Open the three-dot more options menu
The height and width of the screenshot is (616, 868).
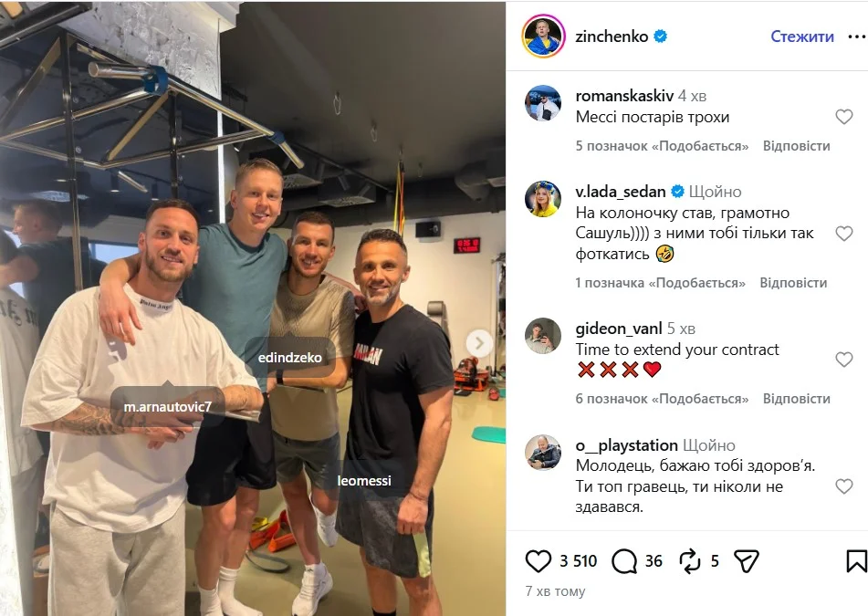856,37
